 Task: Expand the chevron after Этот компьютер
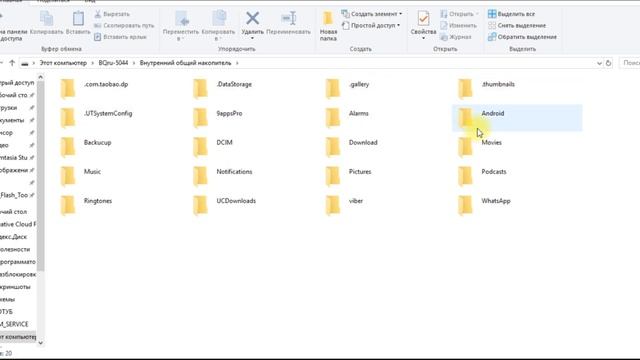point(93,63)
